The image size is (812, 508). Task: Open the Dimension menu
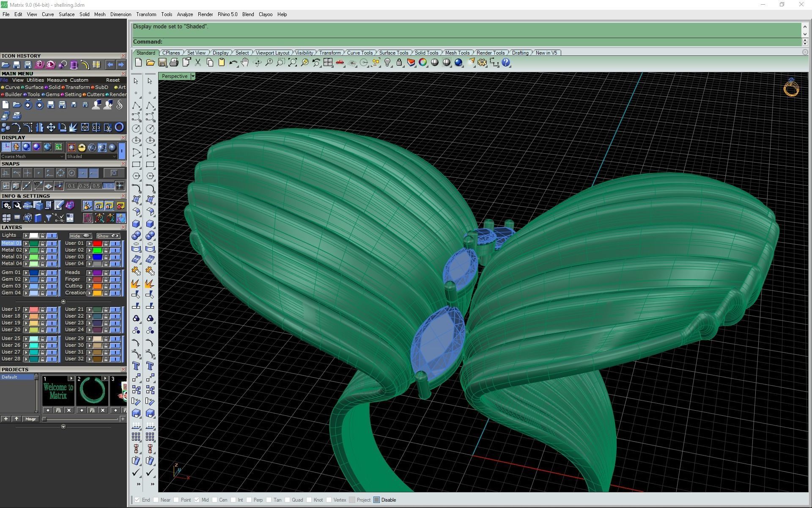click(x=121, y=14)
